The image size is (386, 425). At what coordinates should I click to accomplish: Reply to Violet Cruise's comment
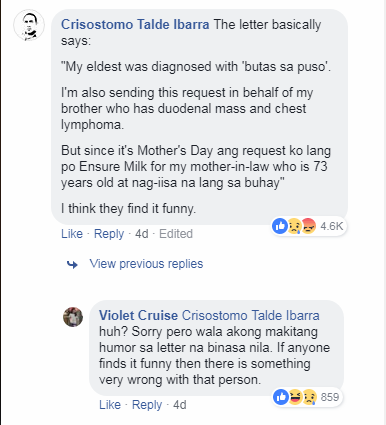pos(147,405)
